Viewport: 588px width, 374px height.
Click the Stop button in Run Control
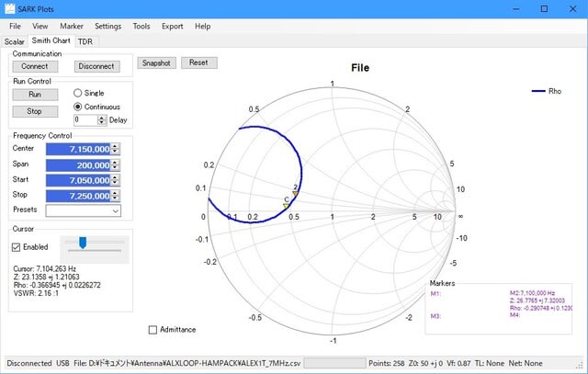[x=35, y=111]
